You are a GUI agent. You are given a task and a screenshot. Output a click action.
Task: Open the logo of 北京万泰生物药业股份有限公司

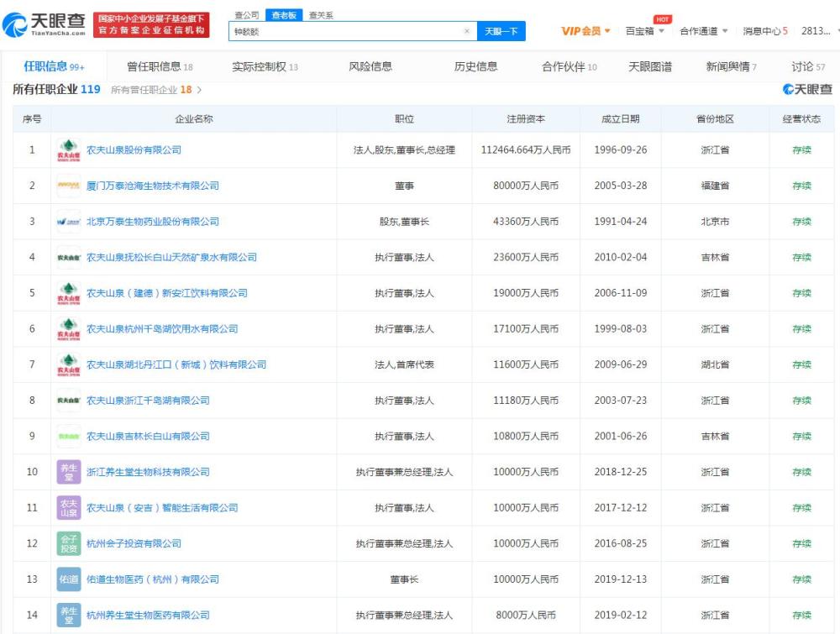point(69,222)
